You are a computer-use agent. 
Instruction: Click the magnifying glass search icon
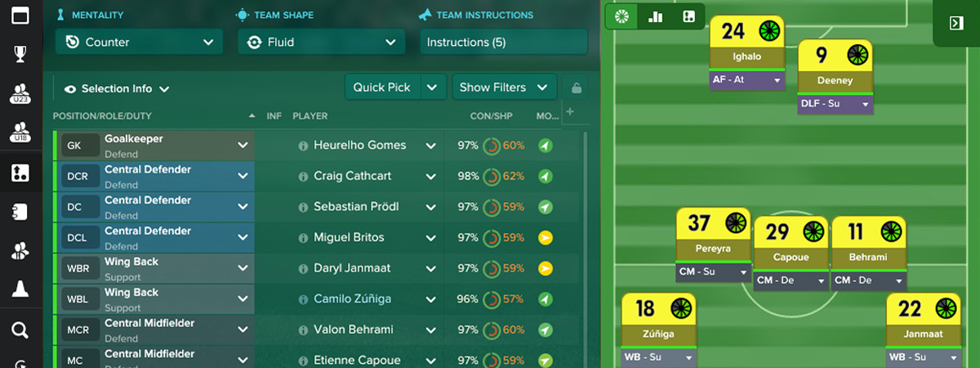coord(20,330)
